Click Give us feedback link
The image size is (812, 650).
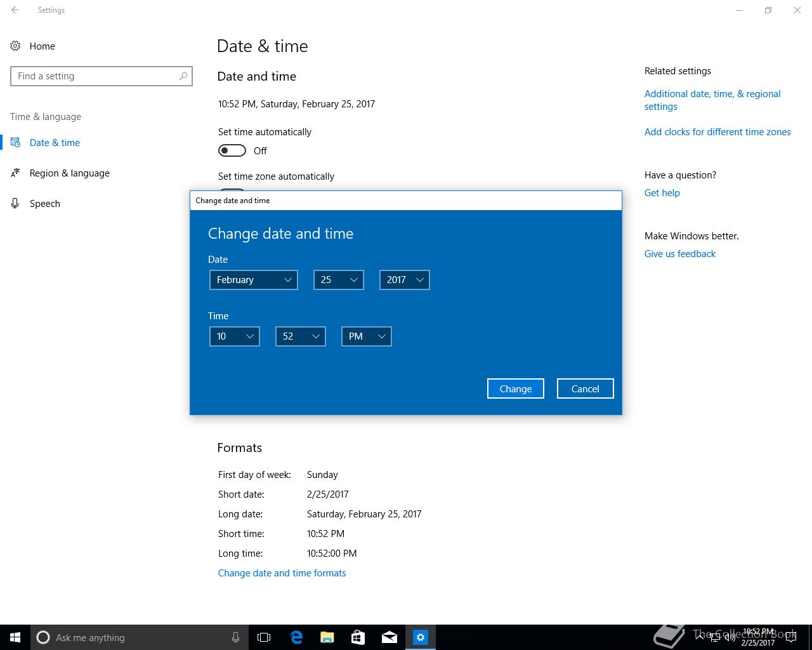click(x=680, y=254)
